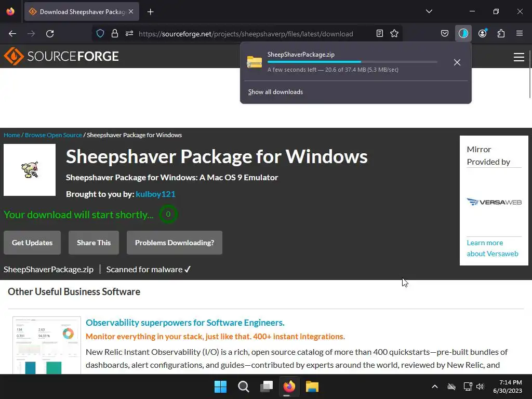The height and width of the screenshot is (399, 532).
Task: Open Browse Open Source breadcrumb link
Action: coord(54,135)
